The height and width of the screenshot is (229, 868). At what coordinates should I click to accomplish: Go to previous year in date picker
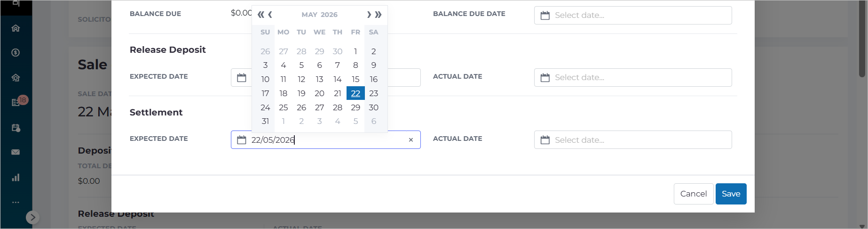260,15
